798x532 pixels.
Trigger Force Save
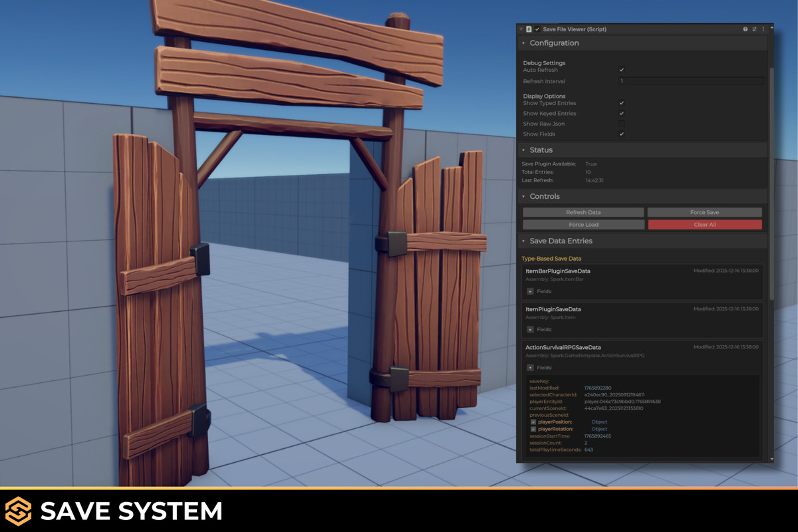704,211
